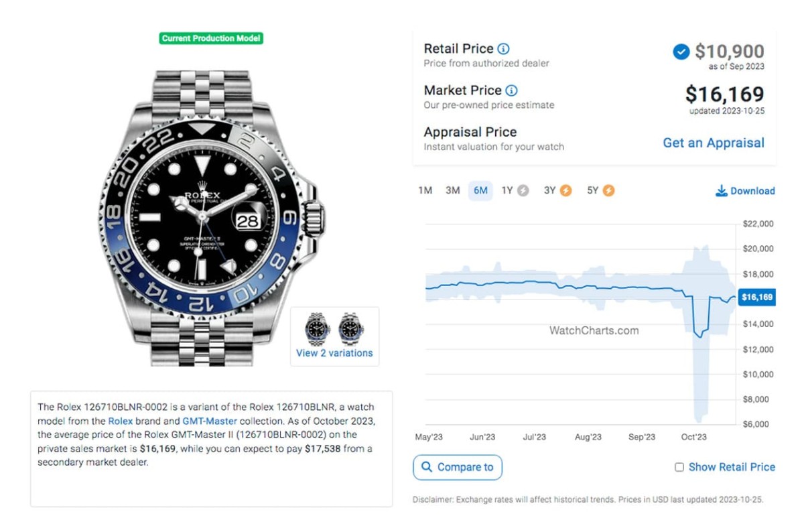The height and width of the screenshot is (532, 804).
Task: Click the Retail Price info icon
Action: tap(504, 49)
